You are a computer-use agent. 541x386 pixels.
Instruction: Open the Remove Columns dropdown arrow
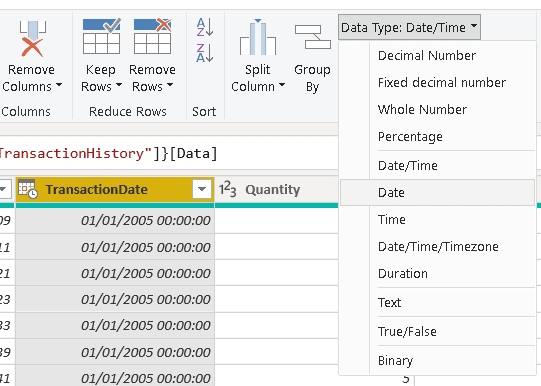tap(59, 85)
